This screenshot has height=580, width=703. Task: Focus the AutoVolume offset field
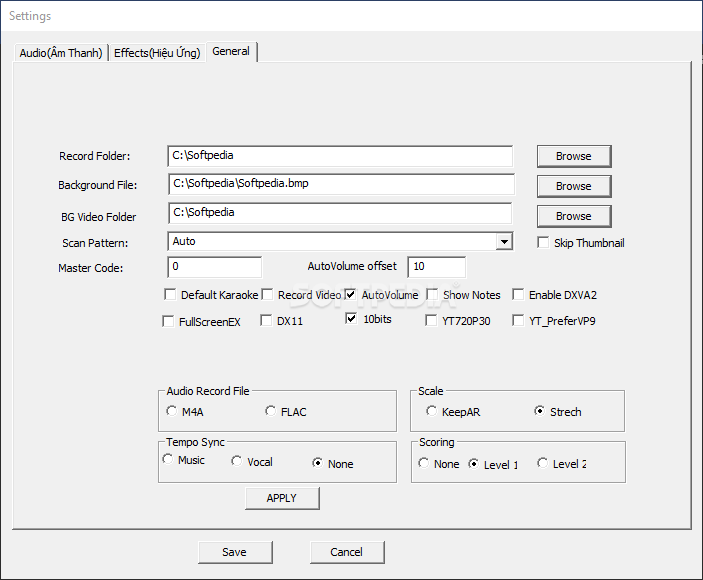click(436, 267)
